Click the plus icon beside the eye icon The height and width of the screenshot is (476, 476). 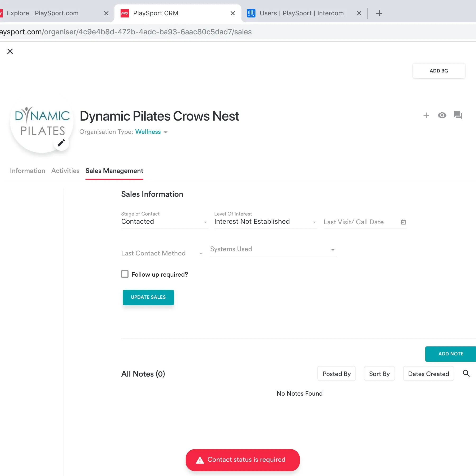[x=426, y=115]
